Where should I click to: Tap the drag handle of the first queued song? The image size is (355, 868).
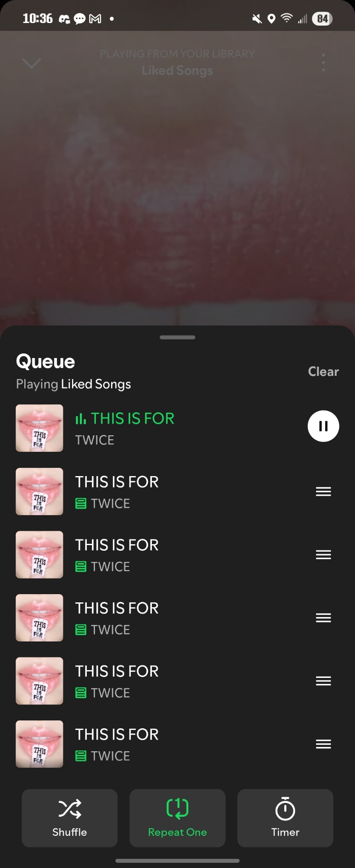[x=323, y=492]
